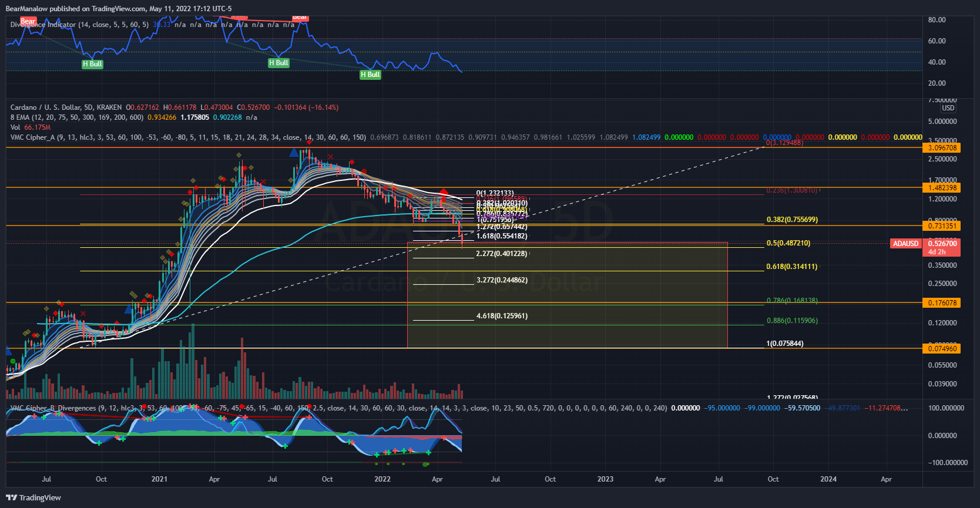Click the 0.039000 tick on price axis
The image size is (980, 508).
pyautogui.click(x=942, y=384)
